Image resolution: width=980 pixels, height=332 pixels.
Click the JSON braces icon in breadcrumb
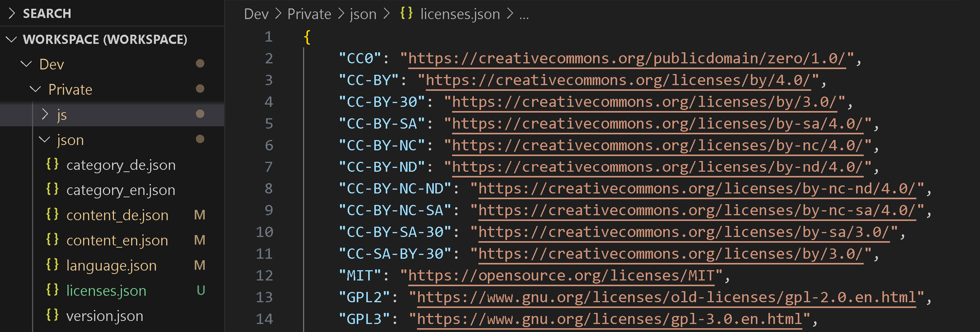coord(406,13)
